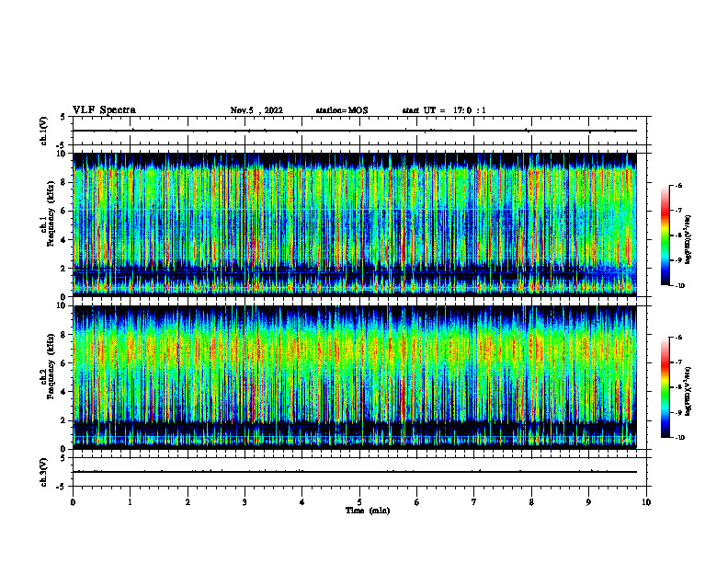Click the 'Time (min)' axis title

368,511
